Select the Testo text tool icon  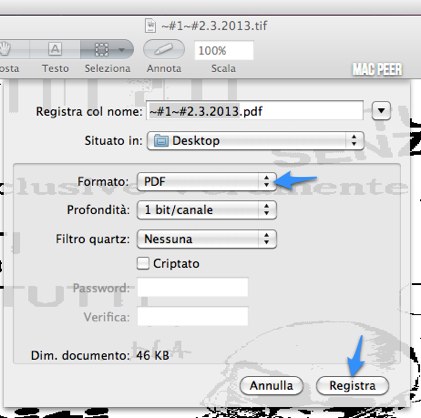(55, 49)
